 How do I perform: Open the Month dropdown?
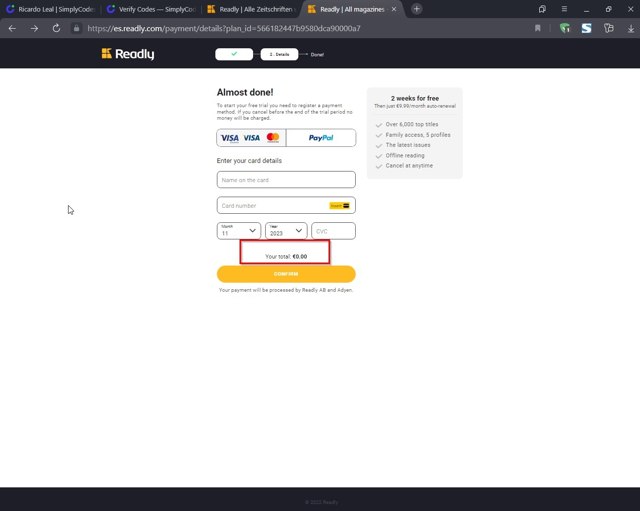click(x=239, y=231)
